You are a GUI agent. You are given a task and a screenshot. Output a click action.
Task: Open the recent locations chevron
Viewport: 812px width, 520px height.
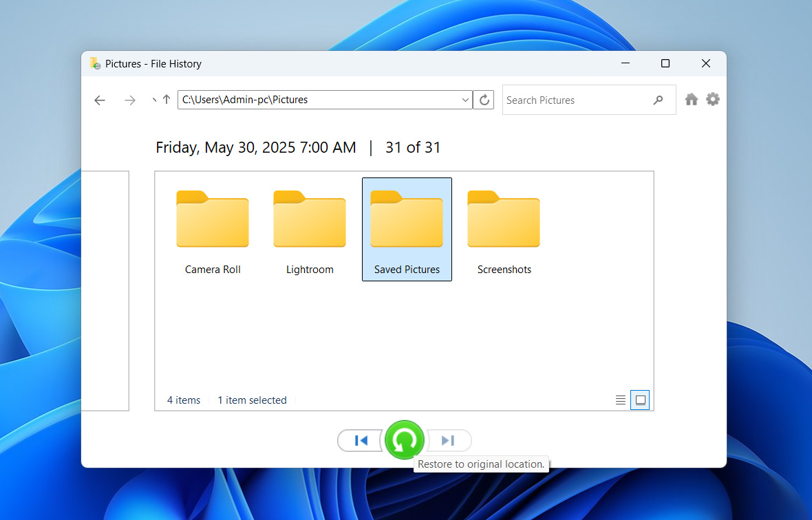click(x=154, y=100)
